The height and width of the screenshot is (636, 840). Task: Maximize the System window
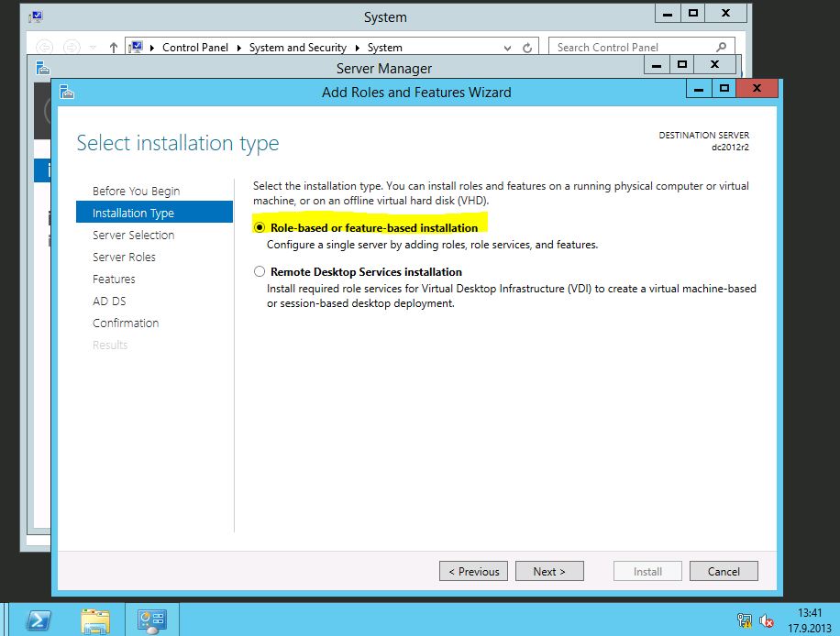(692, 14)
